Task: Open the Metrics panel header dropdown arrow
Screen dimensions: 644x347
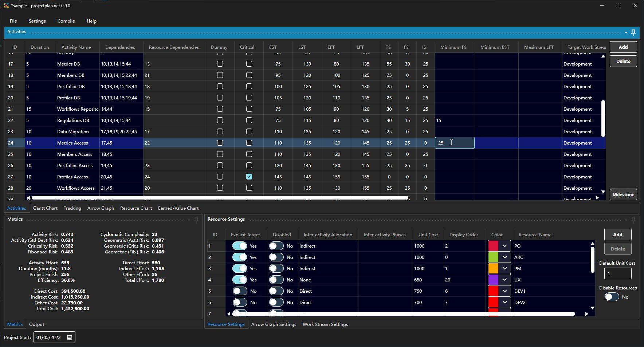Action: [x=189, y=220]
